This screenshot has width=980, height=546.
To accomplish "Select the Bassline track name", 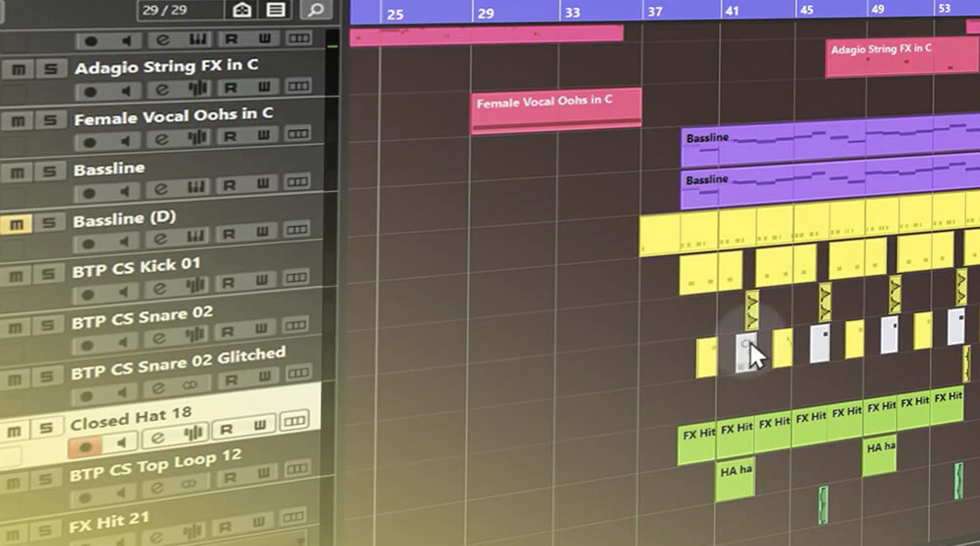I will [x=109, y=169].
